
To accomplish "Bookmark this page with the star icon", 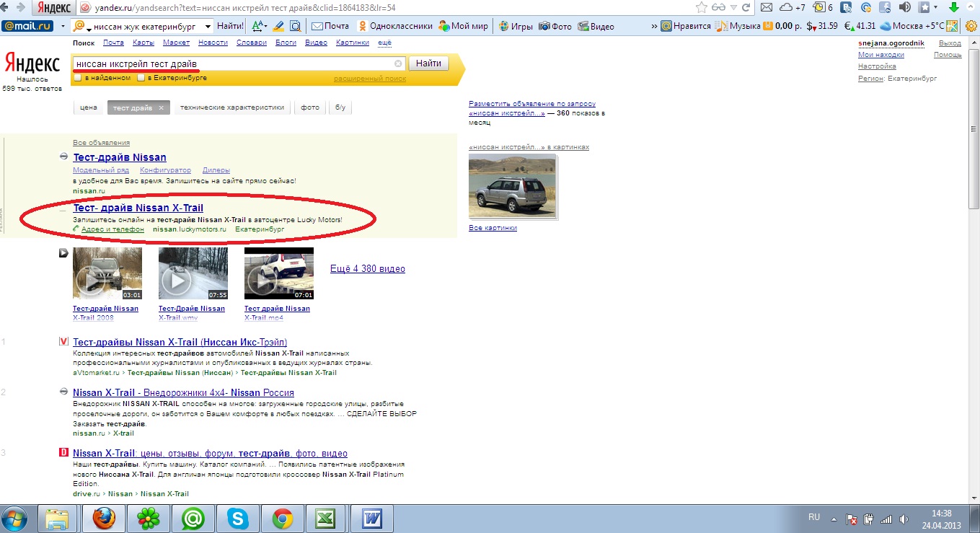I will [702, 7].
